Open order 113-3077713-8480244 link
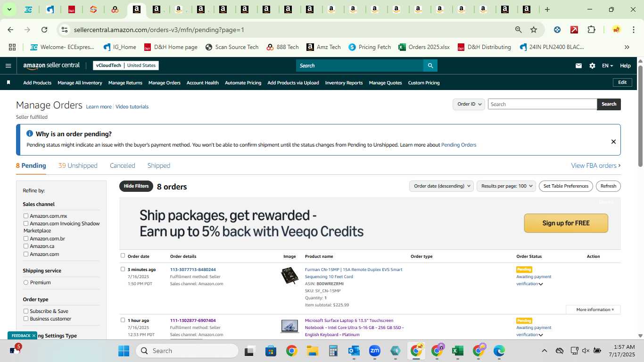The width and height of the screenshot is (644, 362). pos(193,270)
